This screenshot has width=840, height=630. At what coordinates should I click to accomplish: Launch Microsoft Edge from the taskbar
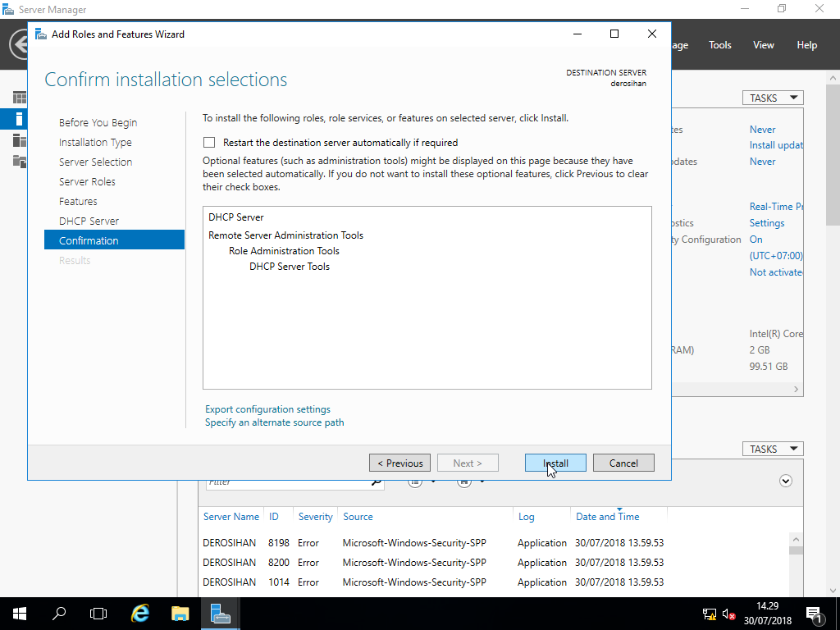[x=139, y=612]
